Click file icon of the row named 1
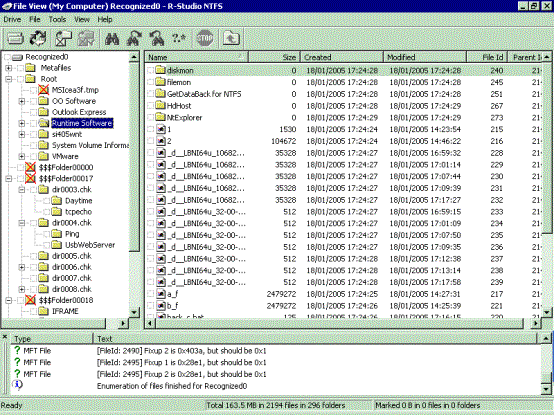Image resolution: width=554 pixels, height=415 pixels. point(161,129)
